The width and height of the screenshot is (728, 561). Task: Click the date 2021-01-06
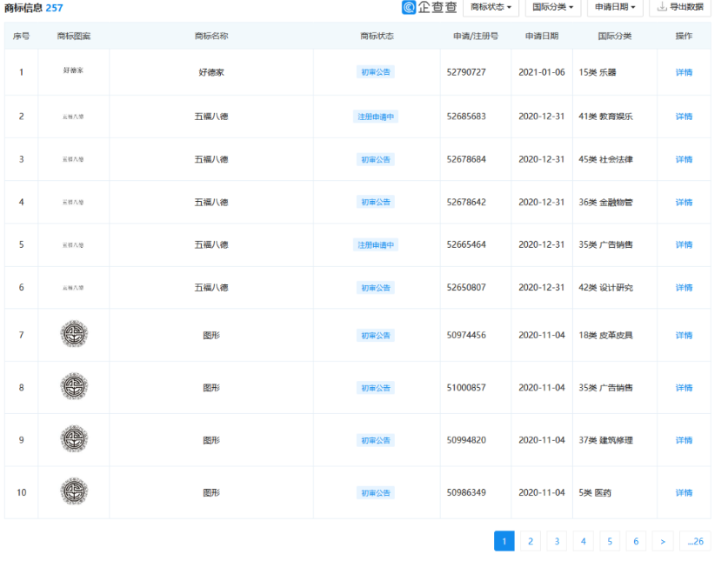pos(542,72)
